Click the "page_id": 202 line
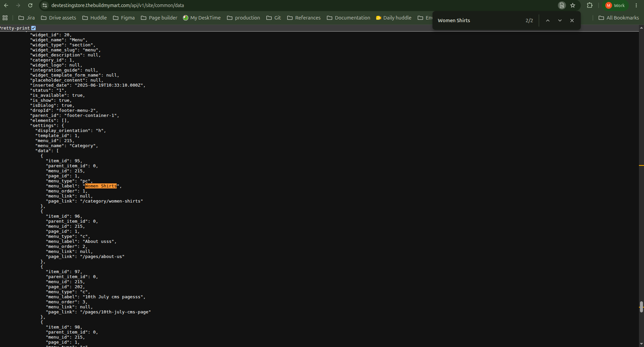 coord(65,287)
